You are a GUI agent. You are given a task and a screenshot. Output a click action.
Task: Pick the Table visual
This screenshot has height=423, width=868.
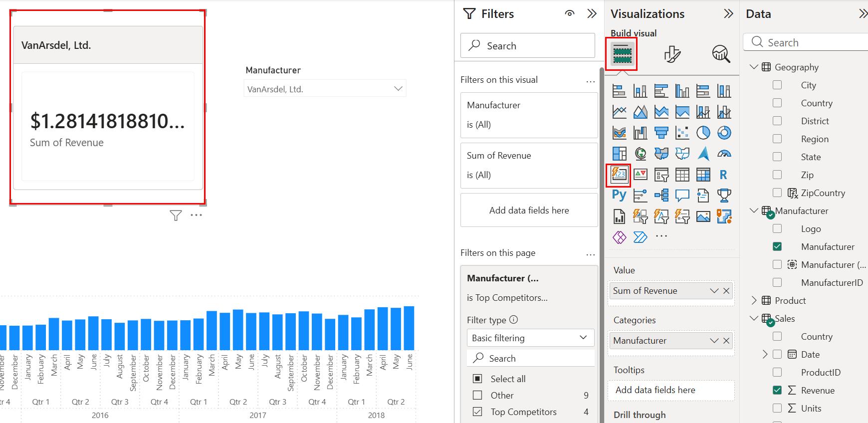click(682, 175)
